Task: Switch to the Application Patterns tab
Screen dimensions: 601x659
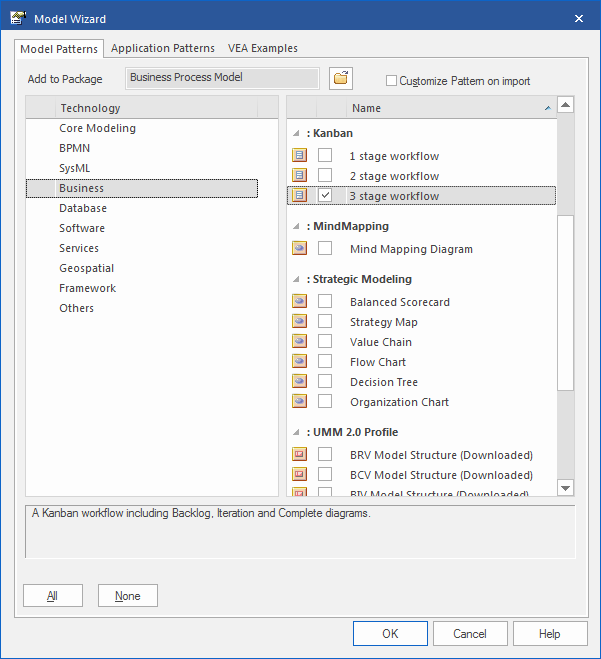Action: point(162,48)
